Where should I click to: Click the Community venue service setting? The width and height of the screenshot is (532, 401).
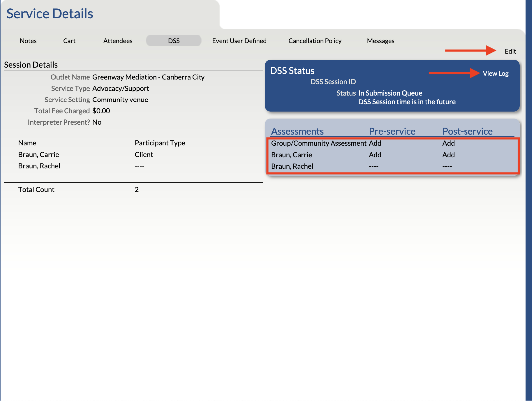point(120,100)
